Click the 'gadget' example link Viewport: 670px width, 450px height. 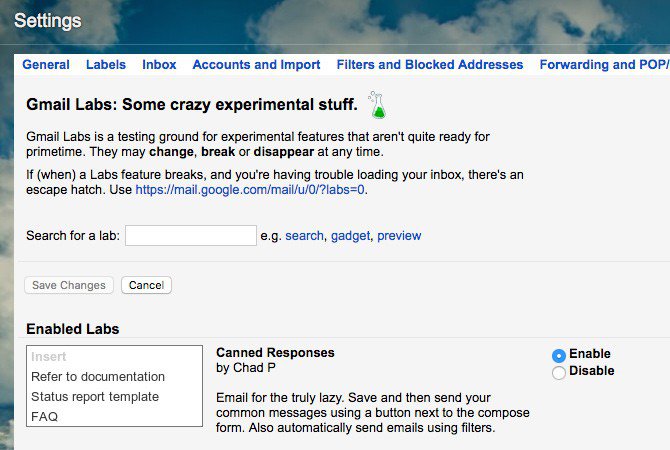[x=350, y=235]
